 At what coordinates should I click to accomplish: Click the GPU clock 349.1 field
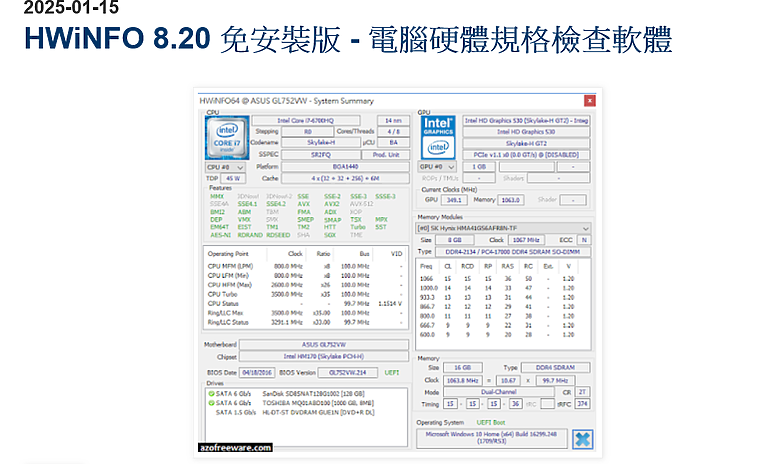point(454,200)
